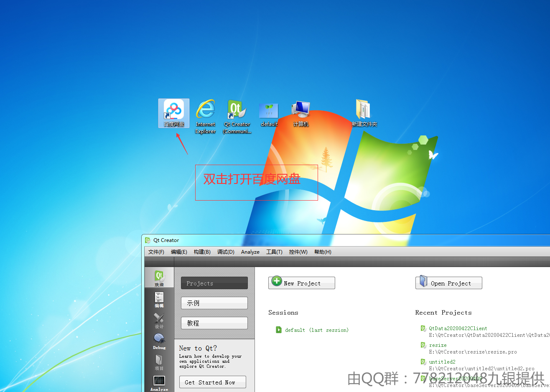Open recent project untitled2

pyautogui.click(x=442, y=362)
